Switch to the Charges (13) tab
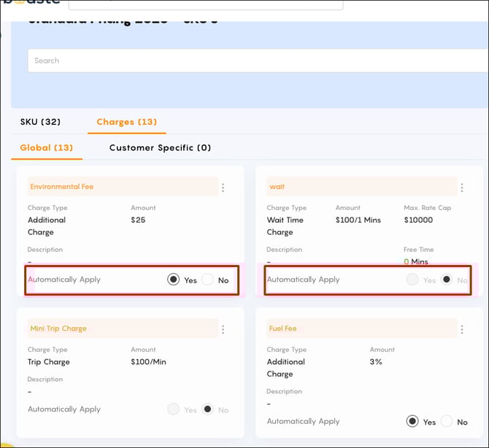This screenshot has height=448, width=489. point(126,122)
